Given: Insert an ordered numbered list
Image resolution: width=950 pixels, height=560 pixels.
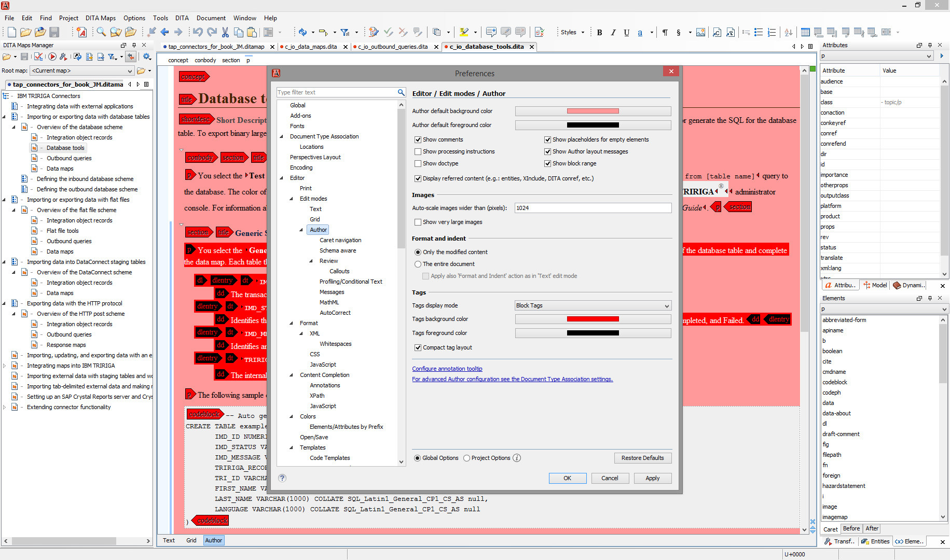Looking at the screenshot, I should tap(772, 32).
